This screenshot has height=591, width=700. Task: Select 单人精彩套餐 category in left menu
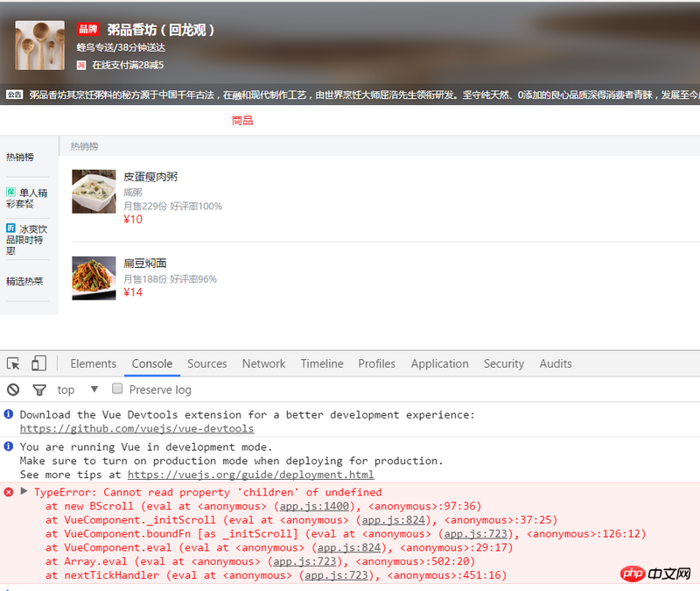coord(28,198)
